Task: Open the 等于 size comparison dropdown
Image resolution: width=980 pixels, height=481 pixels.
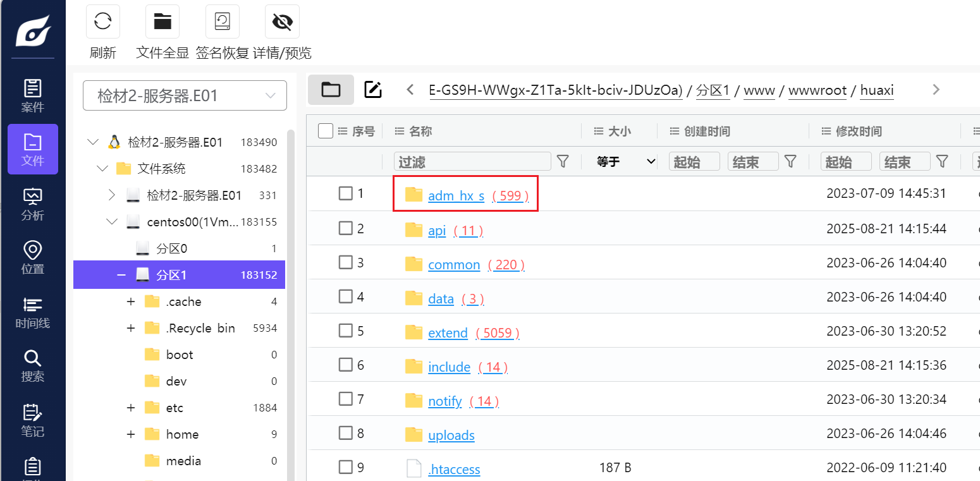Action: (625, 162)
